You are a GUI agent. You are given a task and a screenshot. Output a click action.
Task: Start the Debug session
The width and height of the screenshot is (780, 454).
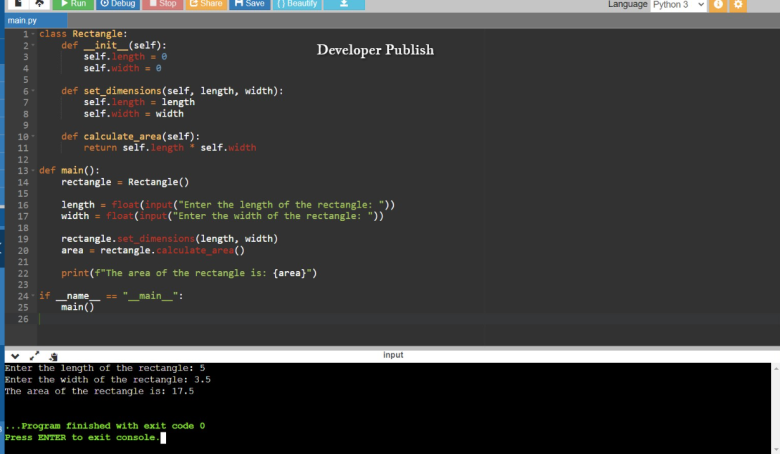pos(118,4)
